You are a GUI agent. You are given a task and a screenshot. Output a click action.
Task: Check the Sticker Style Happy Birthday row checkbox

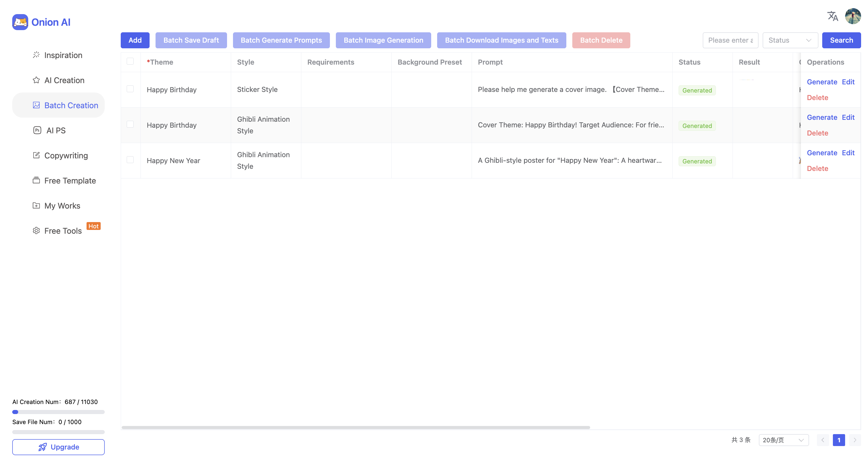(x=130, y=89)
